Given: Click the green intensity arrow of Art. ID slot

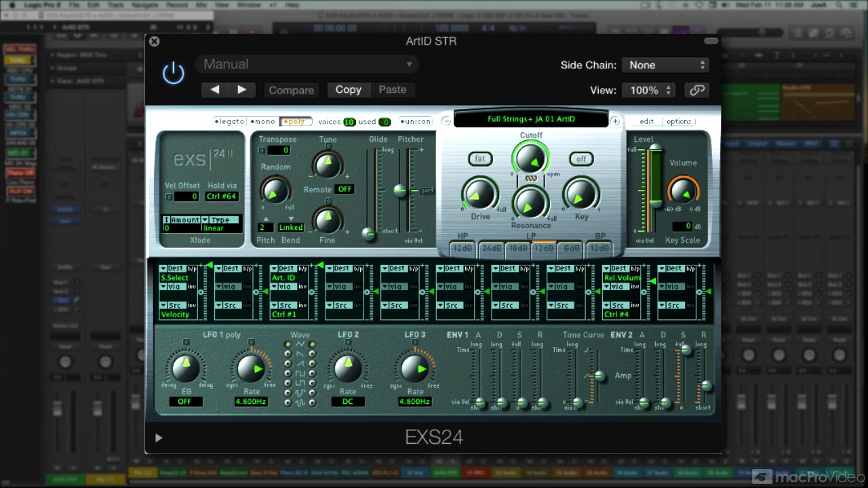Looking at the screenshot, I should pos(319,265).
